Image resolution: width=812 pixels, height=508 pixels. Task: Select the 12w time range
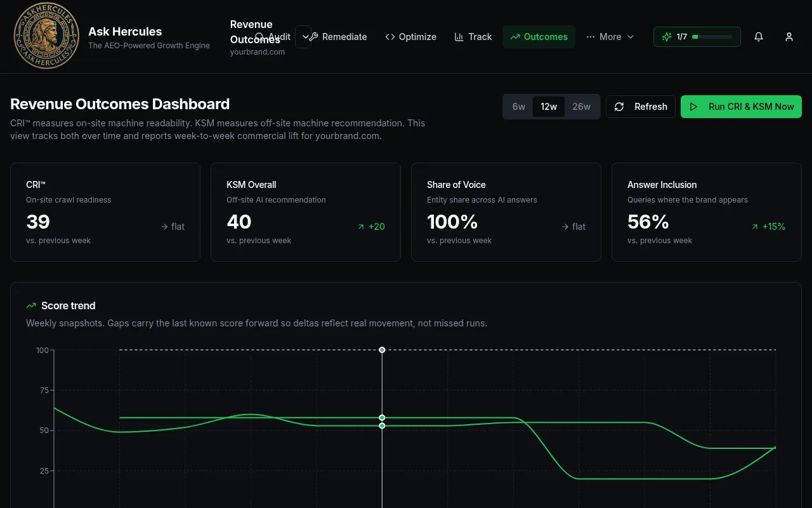549,107
